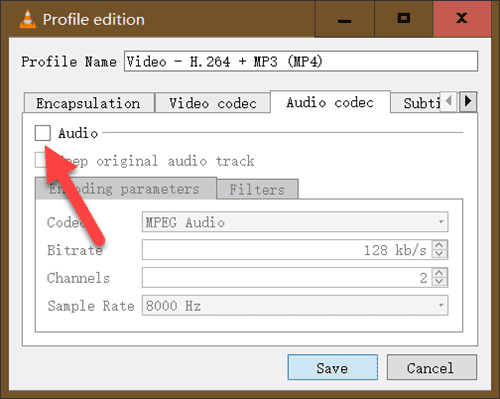Select the Audio codec tab
This screenshot has width=500, height=399.
coord(330,102)
